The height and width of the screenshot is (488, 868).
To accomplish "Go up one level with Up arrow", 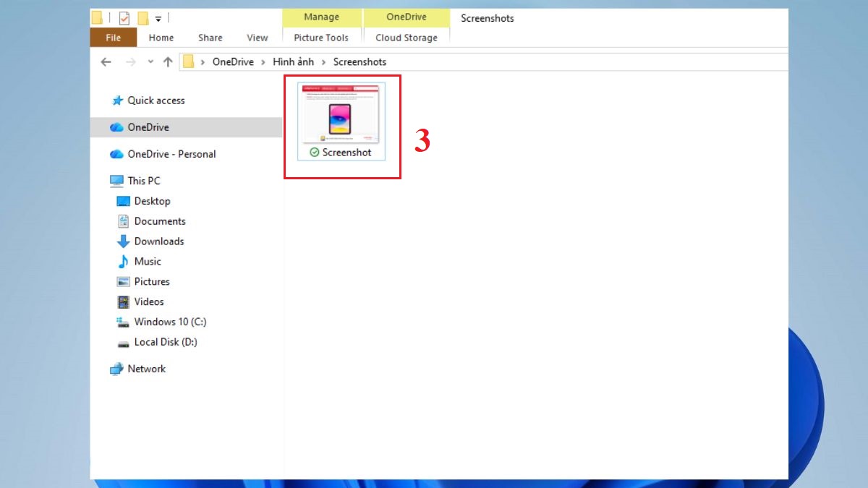I will (x=168, y=62).
